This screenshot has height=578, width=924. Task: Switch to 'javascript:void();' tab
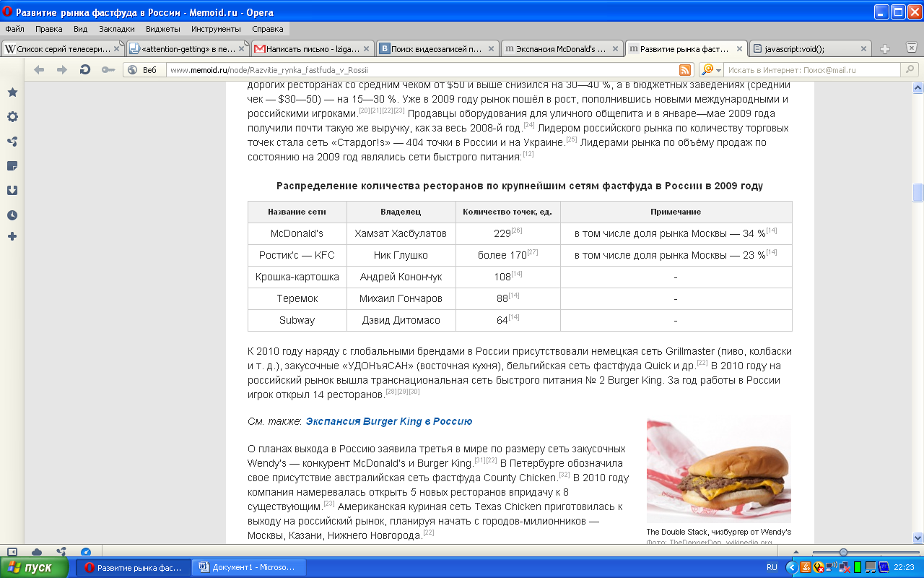point(810,49)
